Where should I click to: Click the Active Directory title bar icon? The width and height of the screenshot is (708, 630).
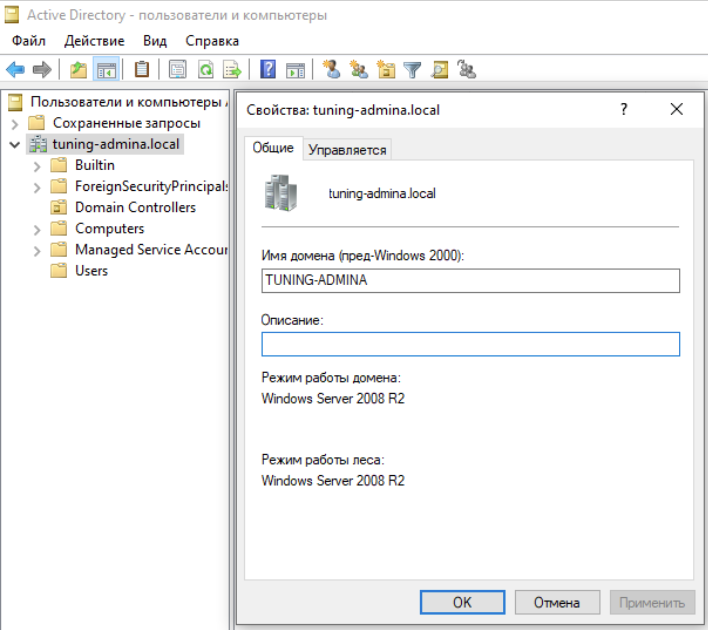pos(11,14)
